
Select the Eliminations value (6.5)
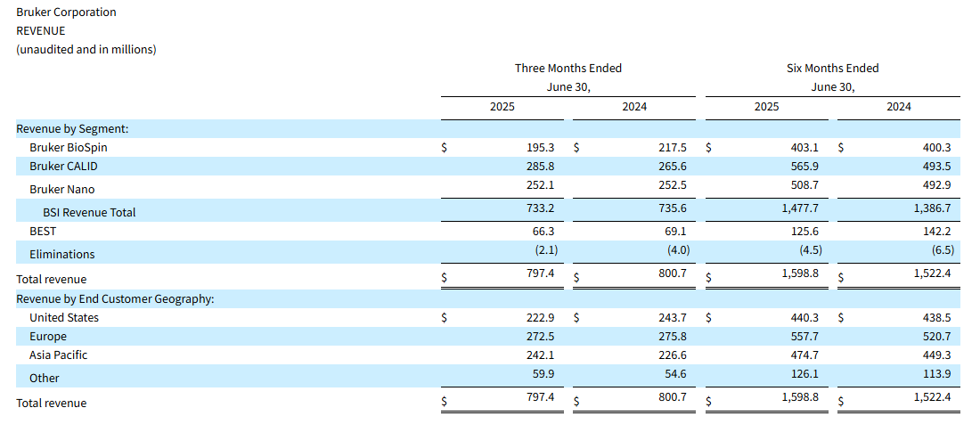coord(943,249)
